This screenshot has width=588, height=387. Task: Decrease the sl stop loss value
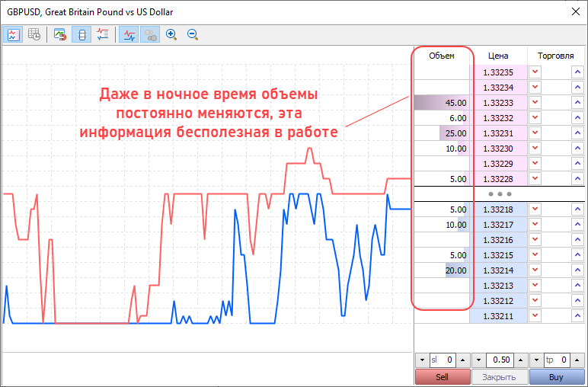coord(422,360)
